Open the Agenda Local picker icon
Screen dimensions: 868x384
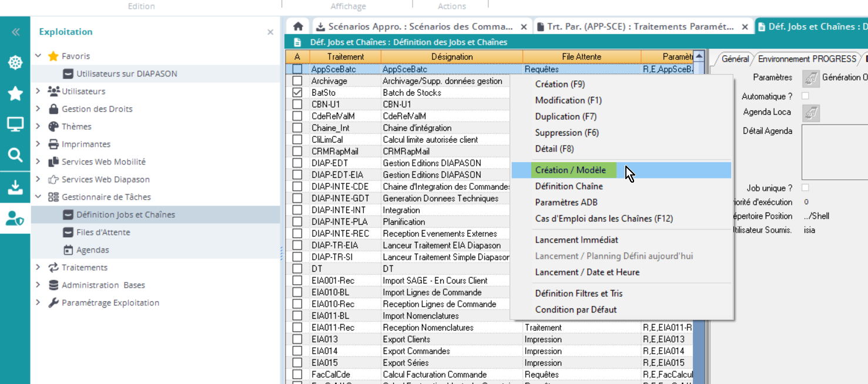pyautogui.click(x=811, y=113)
